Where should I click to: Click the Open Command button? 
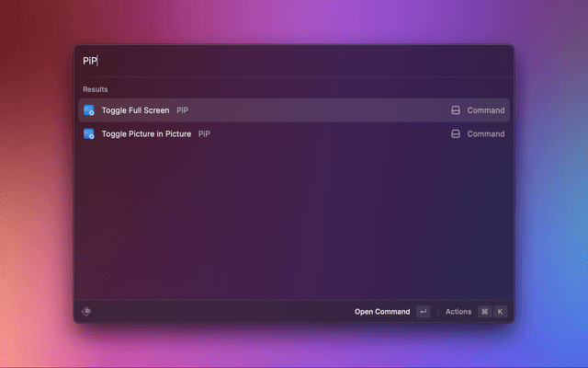click(382, 312)
